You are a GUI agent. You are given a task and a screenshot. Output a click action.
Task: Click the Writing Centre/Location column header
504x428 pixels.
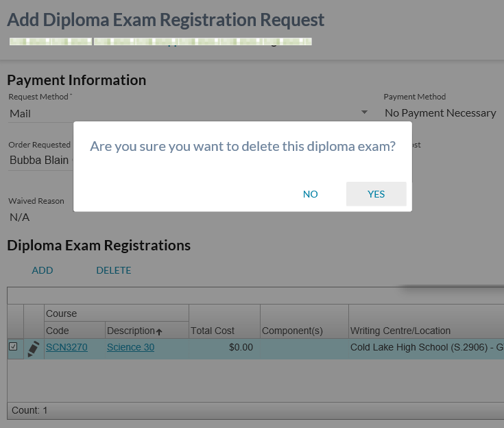pyautogui.click(x=400, y=331)
